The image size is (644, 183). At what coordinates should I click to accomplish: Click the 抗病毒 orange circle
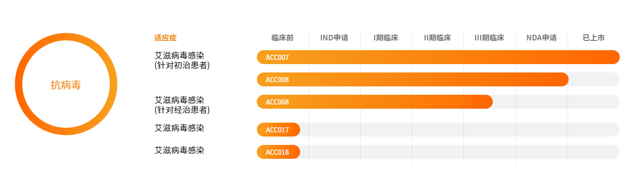pos(66,84)
